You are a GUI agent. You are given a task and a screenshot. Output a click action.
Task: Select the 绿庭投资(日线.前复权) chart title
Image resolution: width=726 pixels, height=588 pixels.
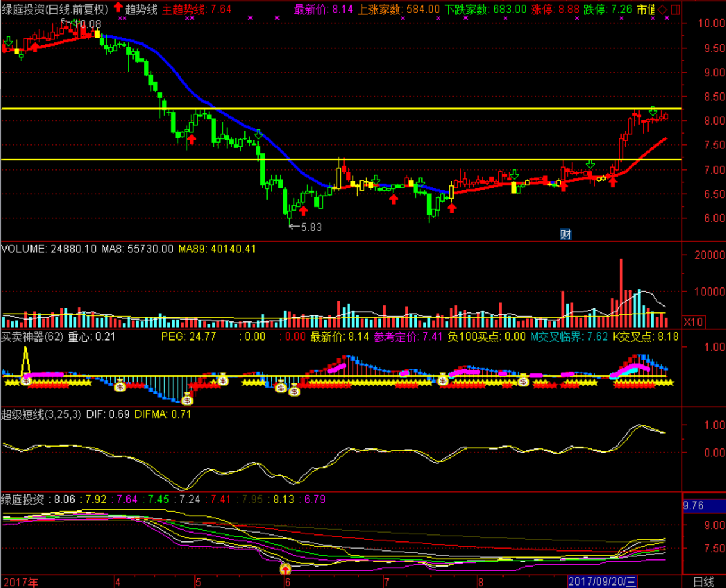pos(55,9)
